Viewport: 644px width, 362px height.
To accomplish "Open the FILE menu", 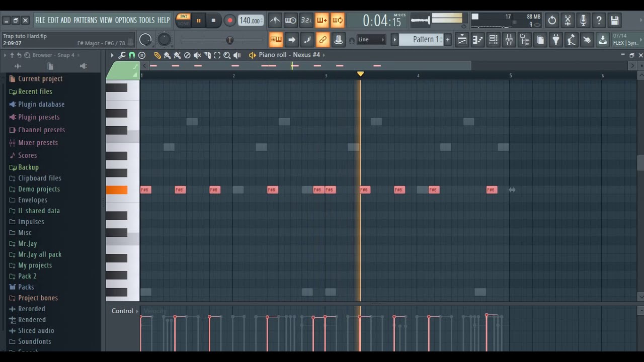I will (x=40, y=20).
